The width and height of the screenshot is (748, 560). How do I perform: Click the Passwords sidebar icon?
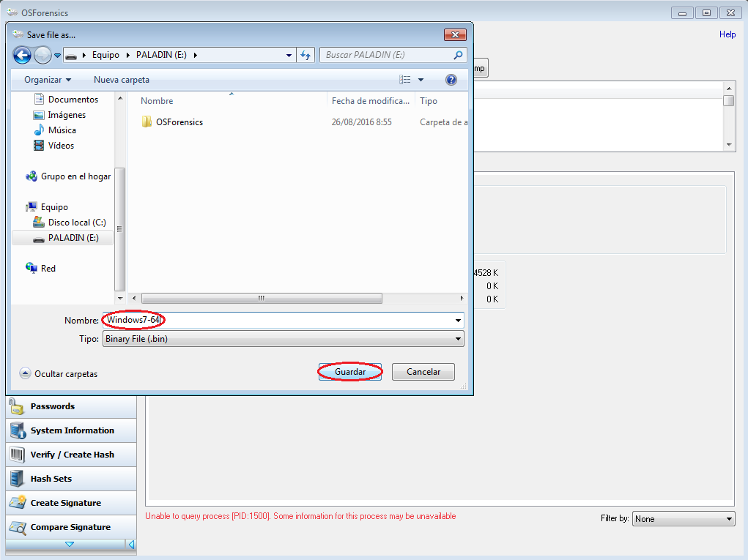point(17,407)
